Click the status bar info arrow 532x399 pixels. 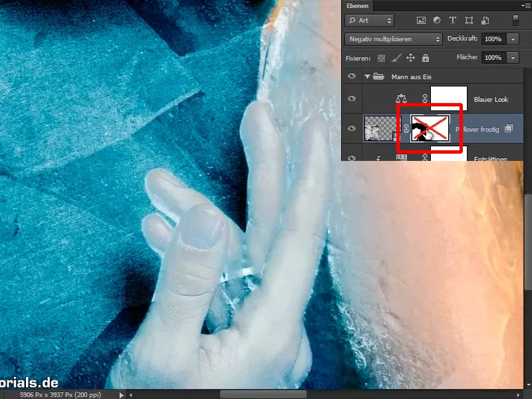coord(121,395)
